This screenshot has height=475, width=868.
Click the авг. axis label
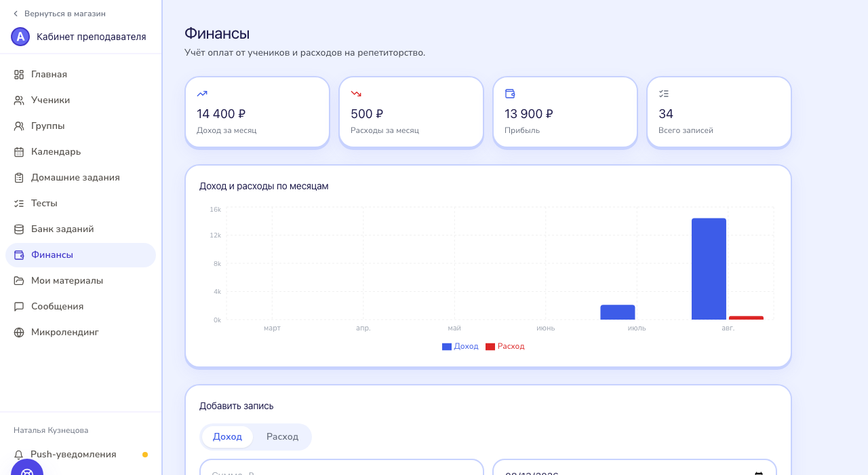[x=728, y=328]
